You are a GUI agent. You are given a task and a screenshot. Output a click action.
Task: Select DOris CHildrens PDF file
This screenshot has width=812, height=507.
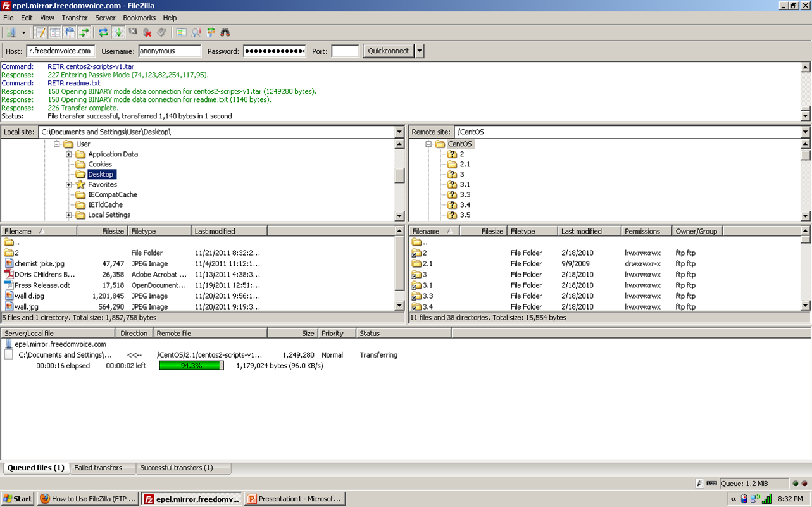point(45,274)
